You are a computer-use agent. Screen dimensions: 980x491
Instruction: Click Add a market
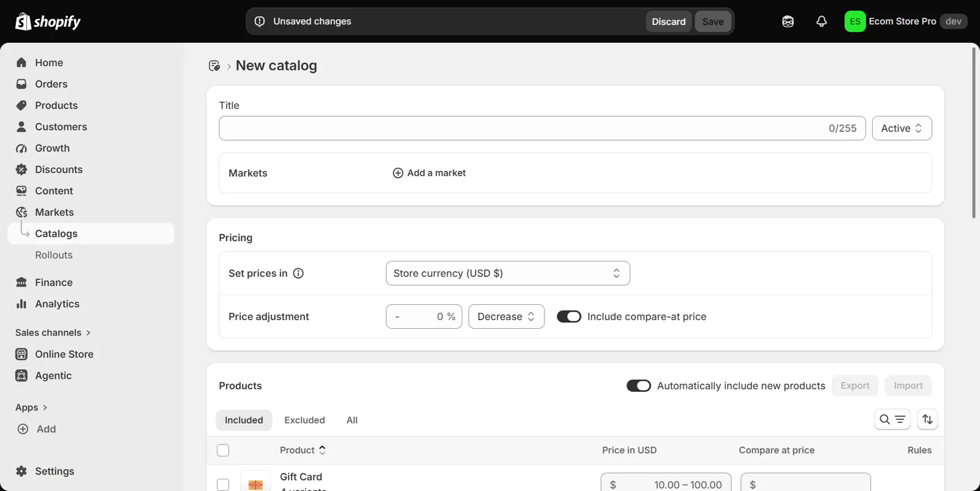429,173
